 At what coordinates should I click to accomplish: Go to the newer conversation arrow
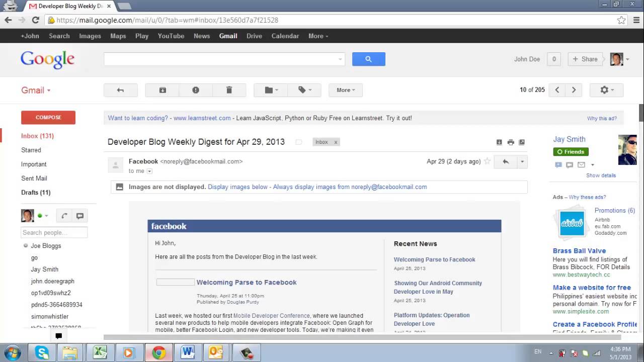pyautogui.click(x=557, y=90)
